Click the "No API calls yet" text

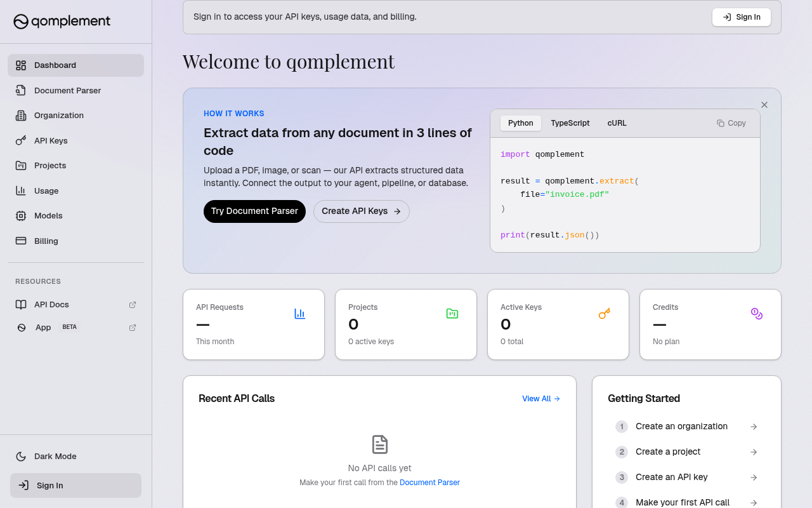(x=380, y=468)
